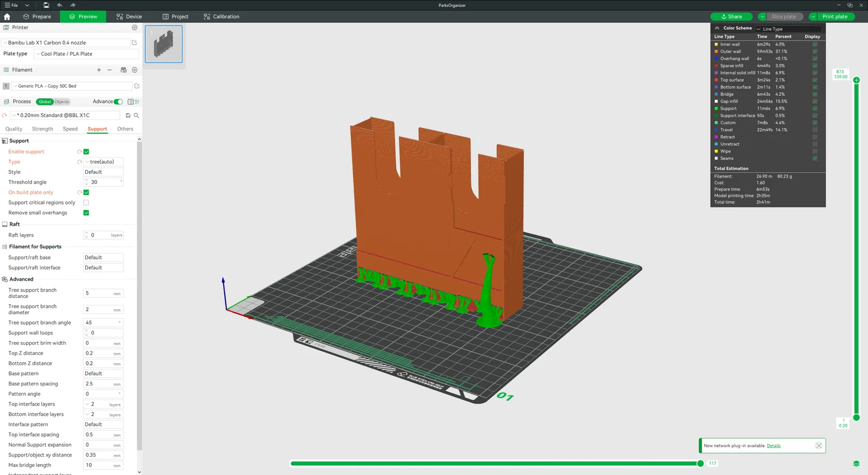868x475 pixels.
Task: Click the Print plate button
Action: [x=834, y=17]
